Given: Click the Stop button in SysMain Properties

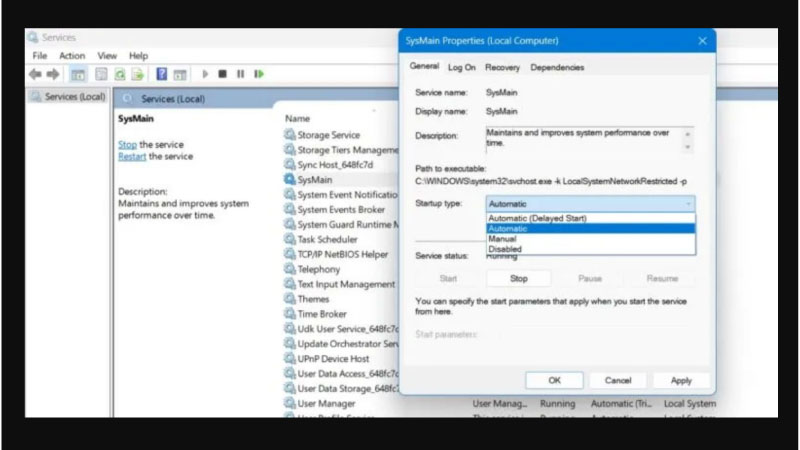Looking at the screenshot, I should click(x=519, y=279).
